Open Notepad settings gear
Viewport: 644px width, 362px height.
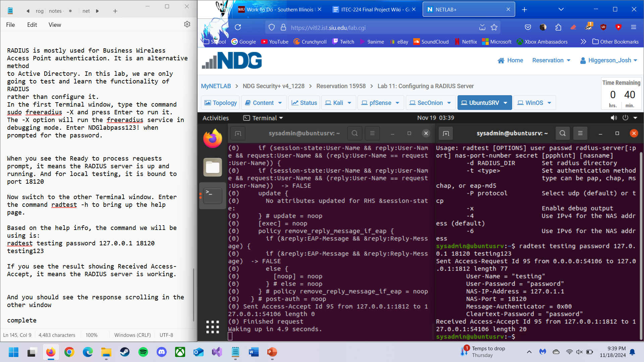point(187,24)
